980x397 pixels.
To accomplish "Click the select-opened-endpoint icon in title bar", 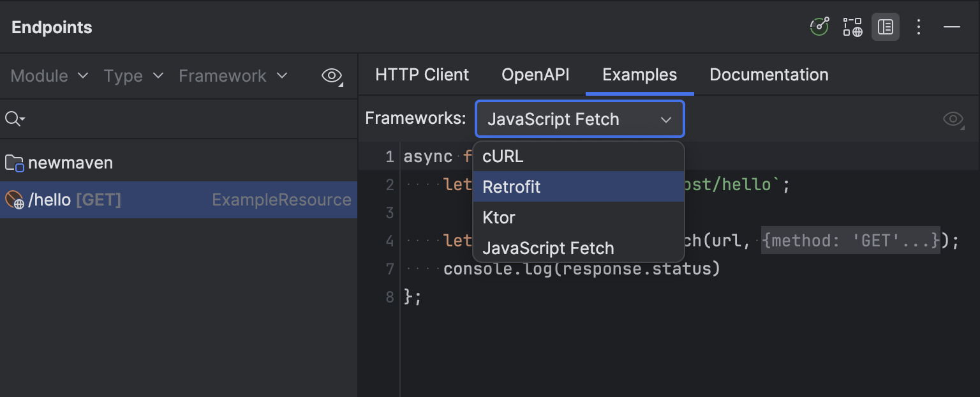I will [852, 27].
